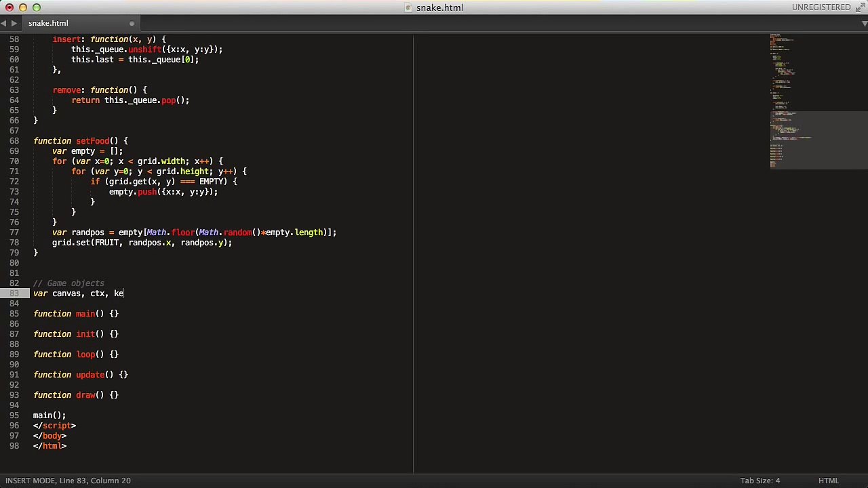
Task: Click 'insert: function(x, y) {' line
Action: 109,39
